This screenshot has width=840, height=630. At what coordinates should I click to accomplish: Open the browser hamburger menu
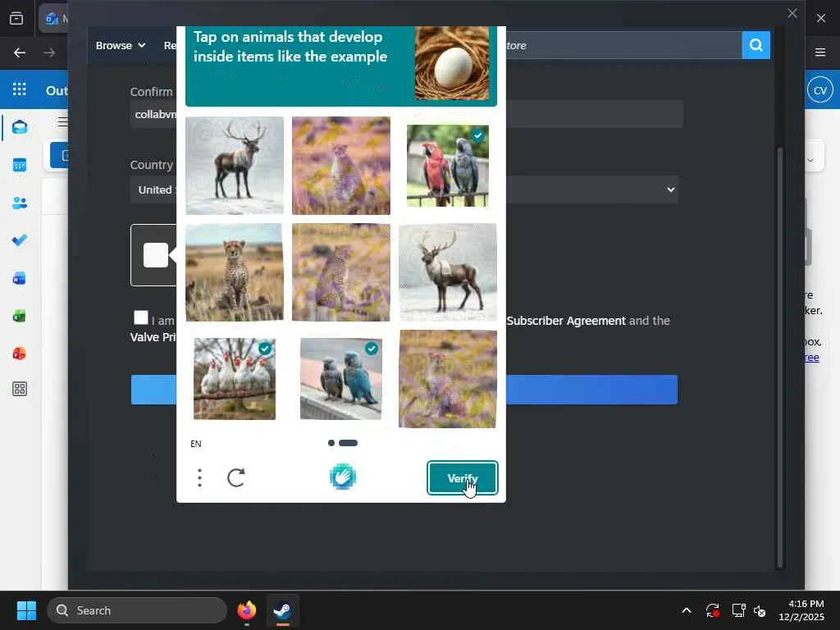[820, 52]
